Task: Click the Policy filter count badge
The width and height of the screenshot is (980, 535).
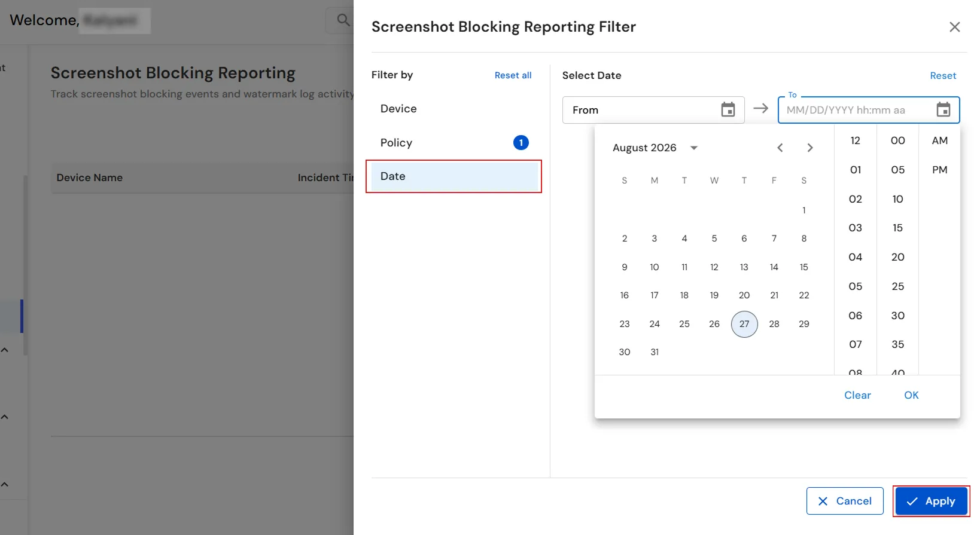Action: 521,143
